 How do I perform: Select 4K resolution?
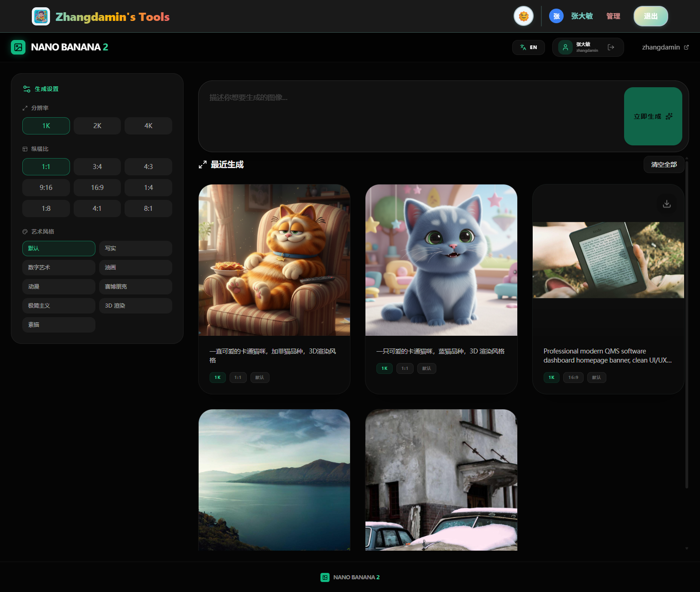[x=148, y=126]
